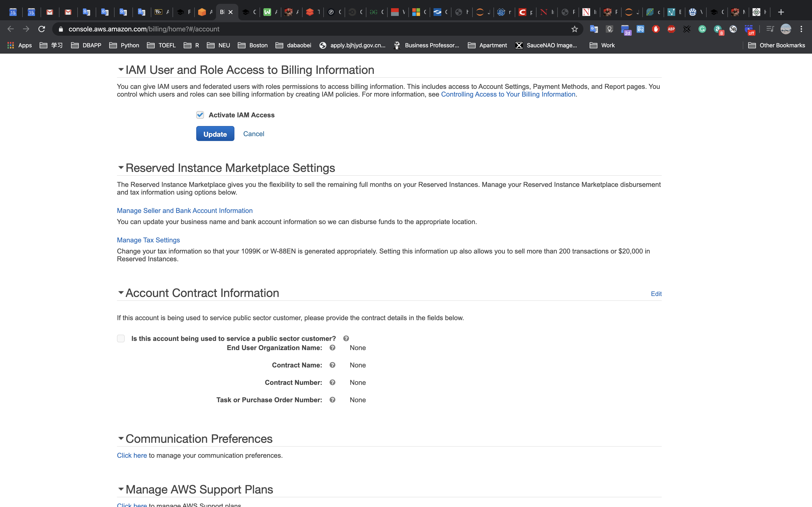812x507 pixels.
Task: Click the help icon beside Contract Name
Action: tap(332, 365)
